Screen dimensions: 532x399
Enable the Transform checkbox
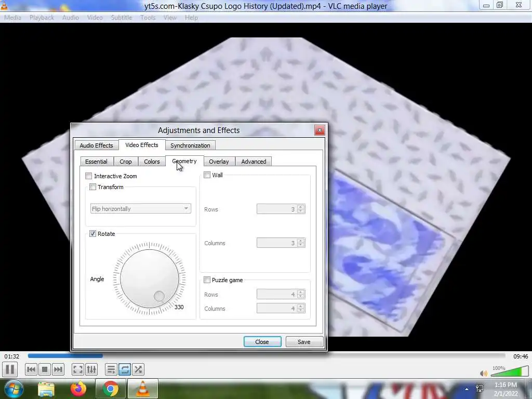(x=92, y=187)
